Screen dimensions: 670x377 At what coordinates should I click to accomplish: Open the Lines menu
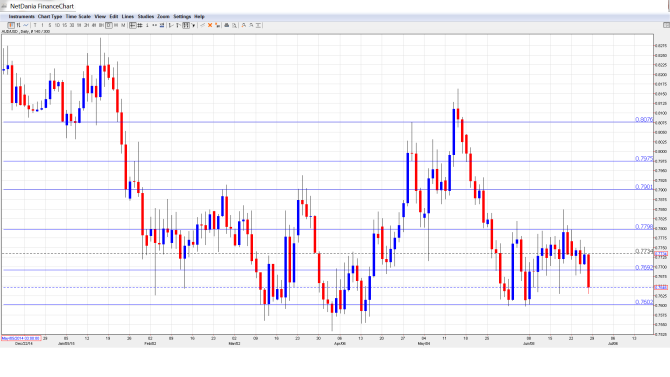[128, 16]
